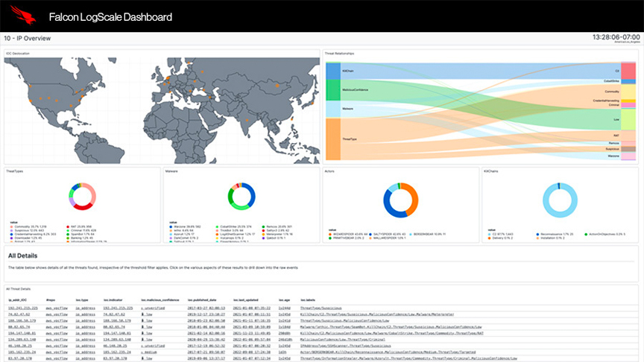Open the 46.148.20.25 ip_addr_IOC link
Viewport: 644px width, 362px height.
click(x=19, y=346)
